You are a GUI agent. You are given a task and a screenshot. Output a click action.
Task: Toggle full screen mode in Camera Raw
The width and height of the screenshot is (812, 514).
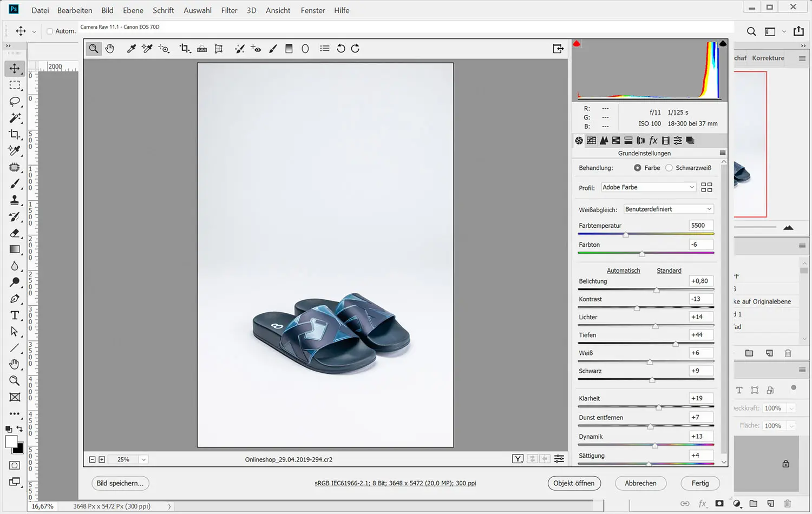pyautogui.click(x=558, y=49)
